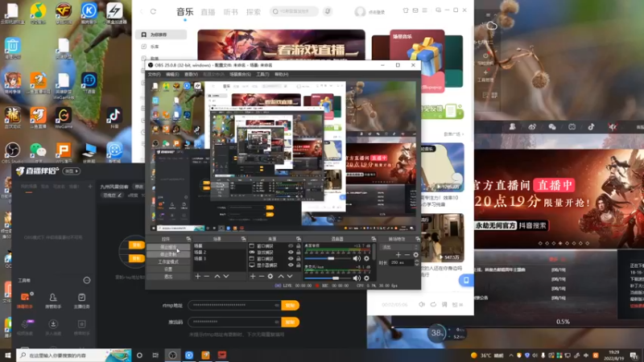Open the music app skin (shirt) icon

406,10
